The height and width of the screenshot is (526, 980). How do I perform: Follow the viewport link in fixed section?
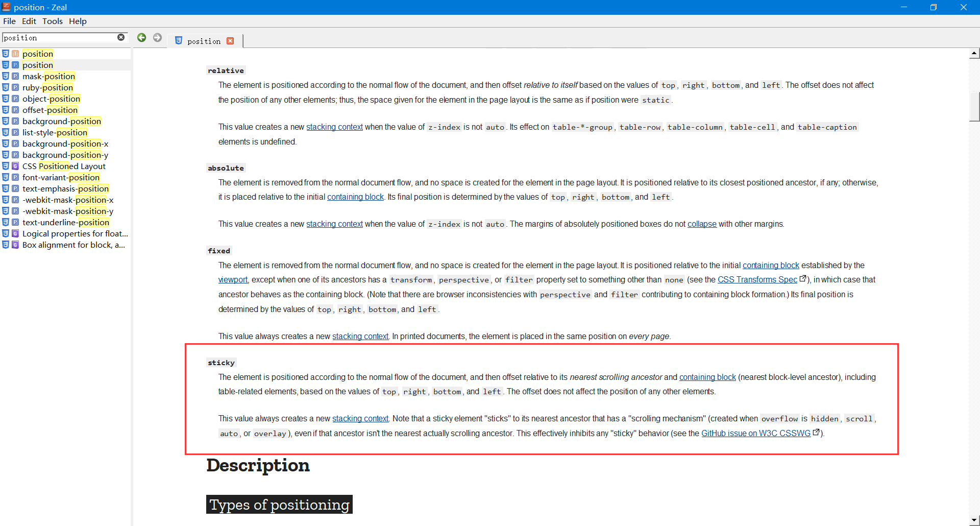(x=233, y=279)
